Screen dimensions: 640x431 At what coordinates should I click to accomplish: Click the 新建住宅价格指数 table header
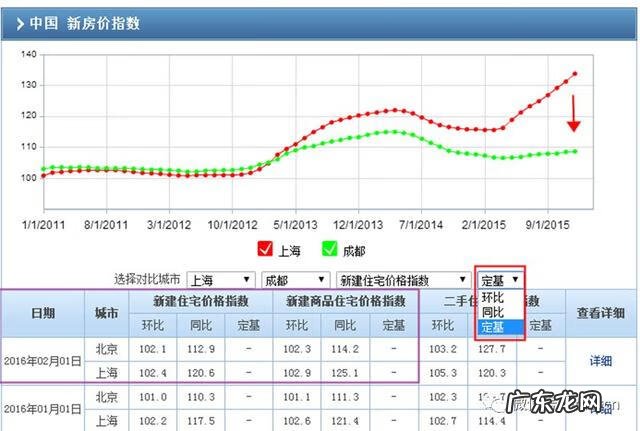point(201,301)
